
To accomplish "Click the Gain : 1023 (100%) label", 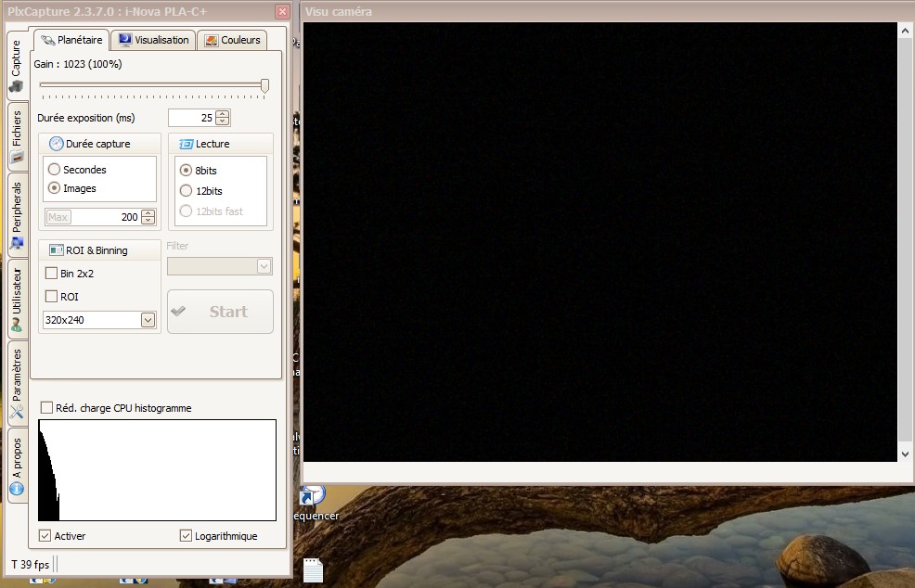I will point(78,64).
